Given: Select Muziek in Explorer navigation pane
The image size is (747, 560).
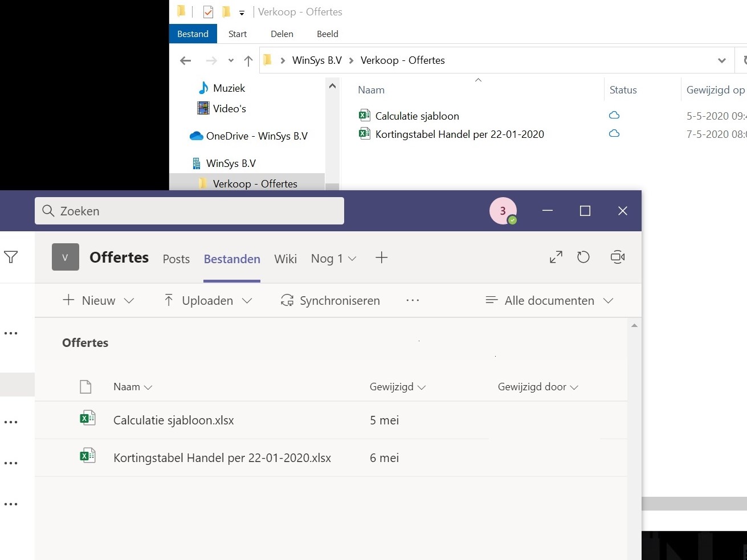Looking at the screenshot, I should (x=222, y=88).
